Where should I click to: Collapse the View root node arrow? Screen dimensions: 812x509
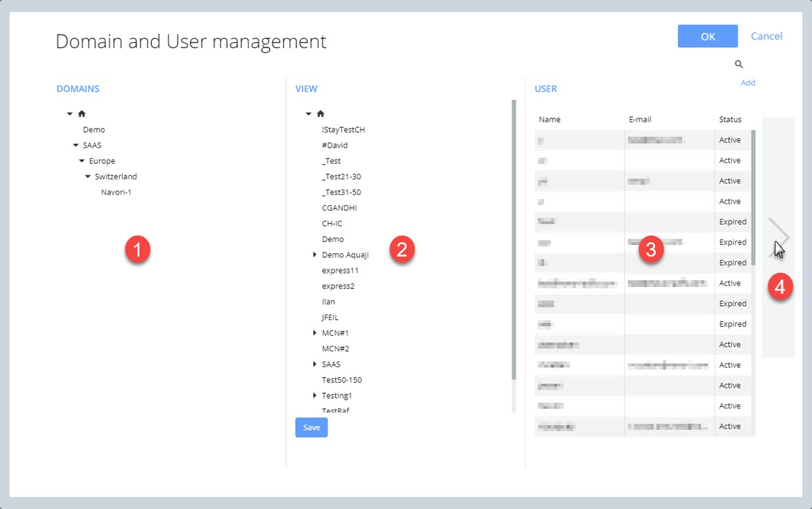coord(309,114)
